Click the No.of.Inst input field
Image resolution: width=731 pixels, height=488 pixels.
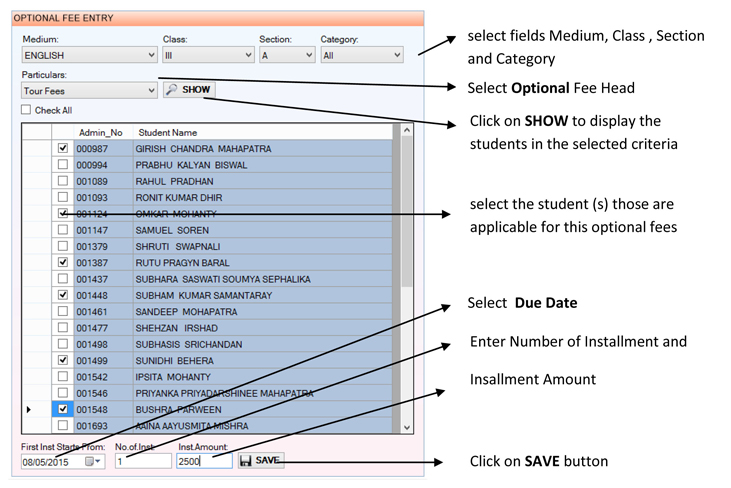[143, 461]
